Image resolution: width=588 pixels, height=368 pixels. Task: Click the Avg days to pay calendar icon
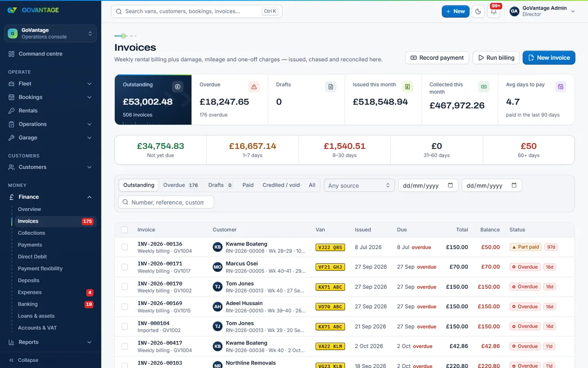[560, 86]
